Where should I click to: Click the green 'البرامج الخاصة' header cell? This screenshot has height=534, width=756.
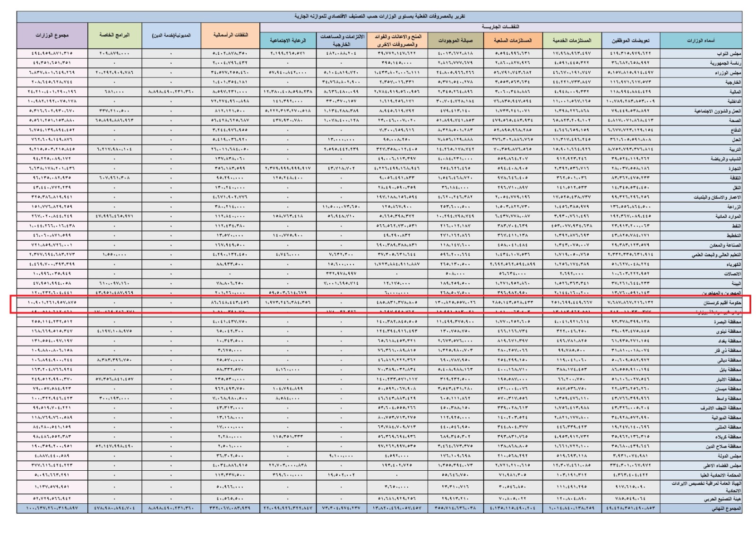[114, 35]
